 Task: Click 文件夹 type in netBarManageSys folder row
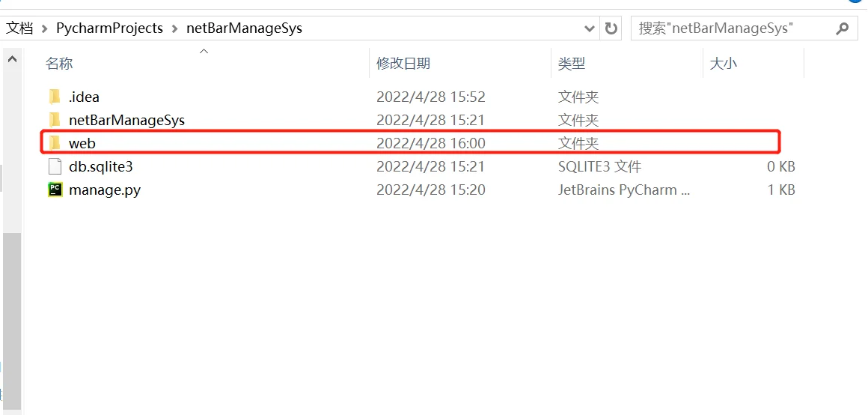(x=578, y=120)
